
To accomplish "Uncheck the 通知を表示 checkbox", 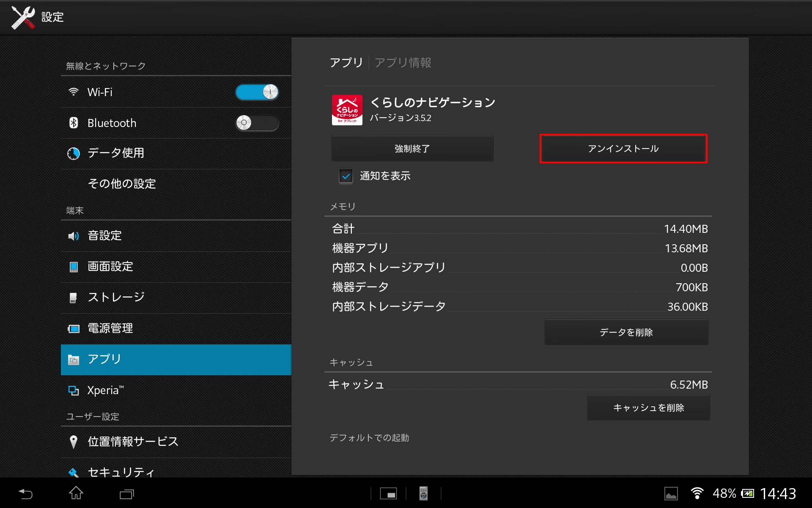I will tap(346, 176).
